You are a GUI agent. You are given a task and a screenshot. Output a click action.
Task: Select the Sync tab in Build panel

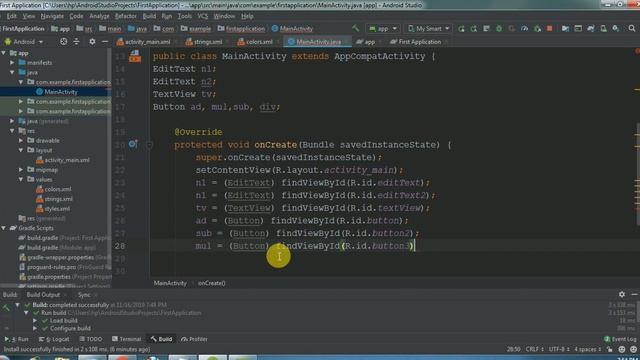click(84, 295)
